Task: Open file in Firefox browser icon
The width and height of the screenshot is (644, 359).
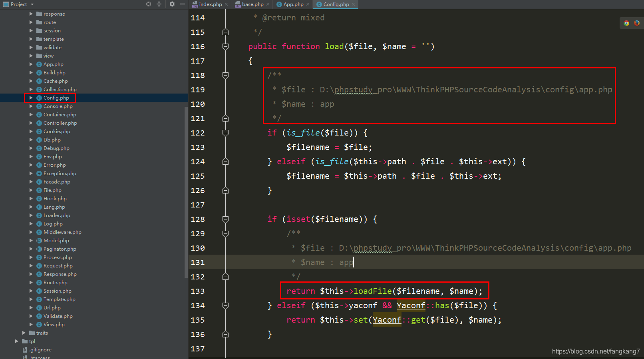Action: pos(637,23)
